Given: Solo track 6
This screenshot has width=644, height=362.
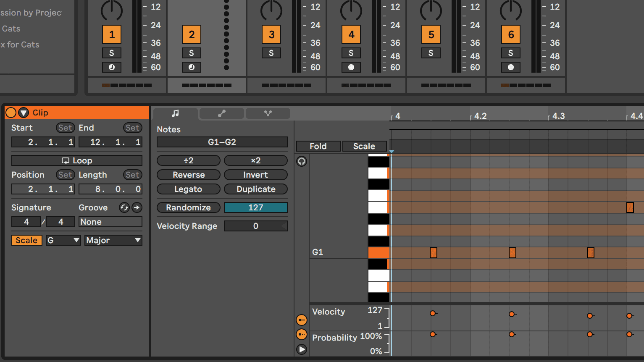Looking at the screenshot, I should click(x=511, y=53).
